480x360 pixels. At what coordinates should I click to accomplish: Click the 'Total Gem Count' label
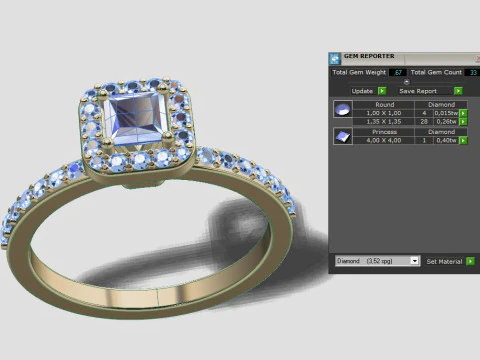click(436, 72)
